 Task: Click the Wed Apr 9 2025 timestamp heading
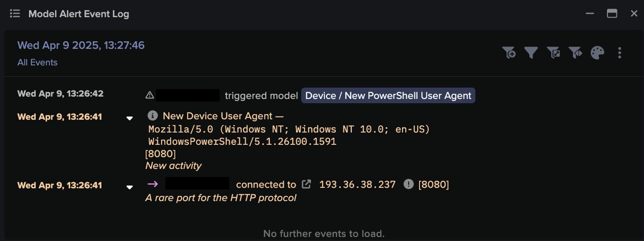(81, 45)
